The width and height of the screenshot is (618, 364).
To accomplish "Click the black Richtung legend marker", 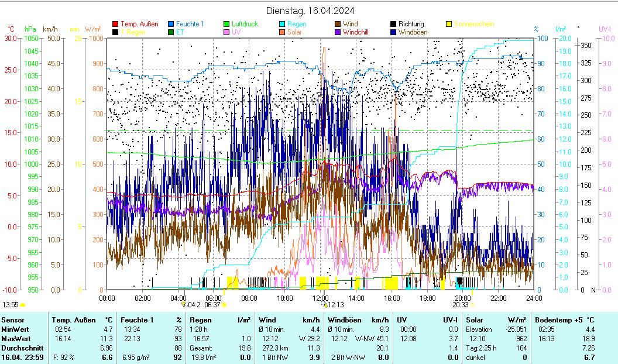I will [x=393, y=24].
